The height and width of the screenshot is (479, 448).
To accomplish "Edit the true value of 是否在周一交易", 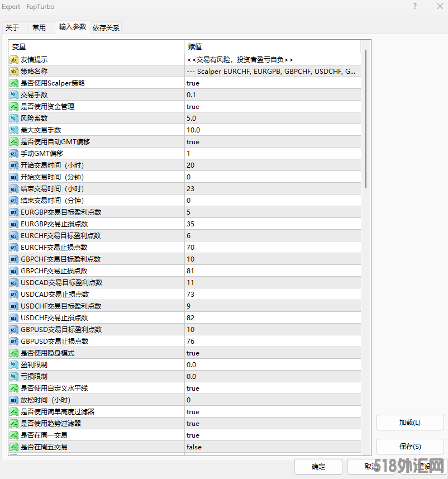I will (x=273, y=435).
